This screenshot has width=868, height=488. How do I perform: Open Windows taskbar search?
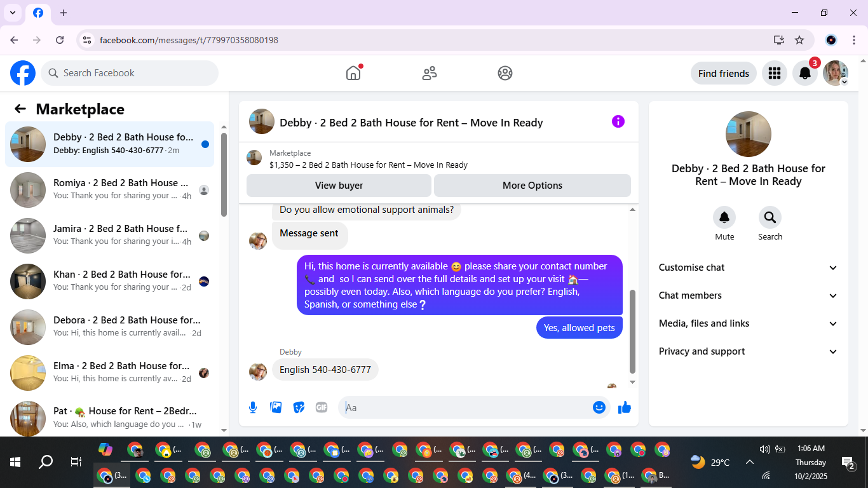[x=46, y=462]
